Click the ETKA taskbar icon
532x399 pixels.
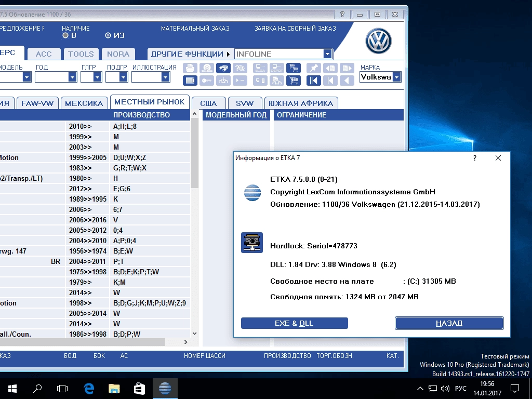click(x=165, y=389)
